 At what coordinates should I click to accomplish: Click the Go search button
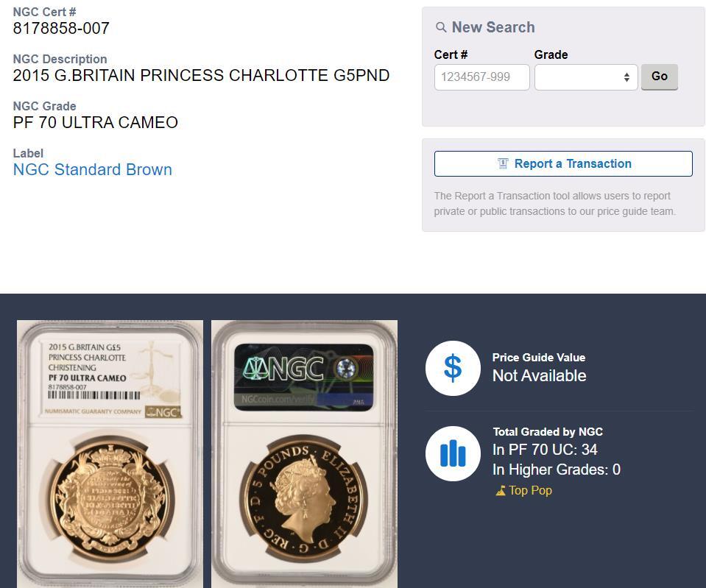[x=659, y=77]
